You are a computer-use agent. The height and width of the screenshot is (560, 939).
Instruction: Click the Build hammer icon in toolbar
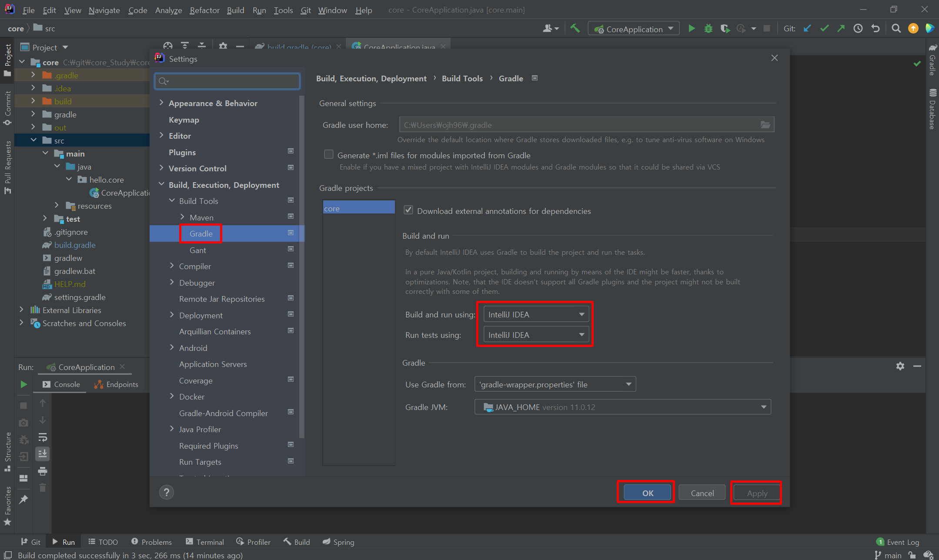click(x=575, y=29)
